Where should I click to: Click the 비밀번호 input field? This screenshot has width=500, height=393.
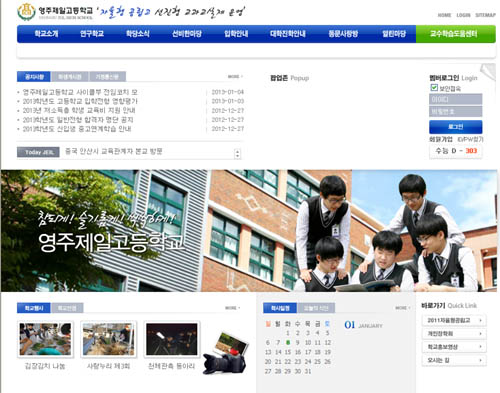(455, 112)
